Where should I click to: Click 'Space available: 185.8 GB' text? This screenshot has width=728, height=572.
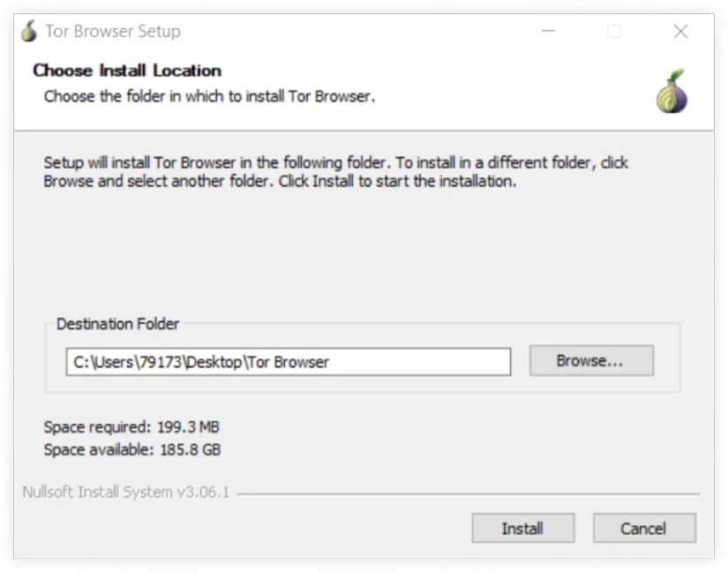click(x=132, y=449)
